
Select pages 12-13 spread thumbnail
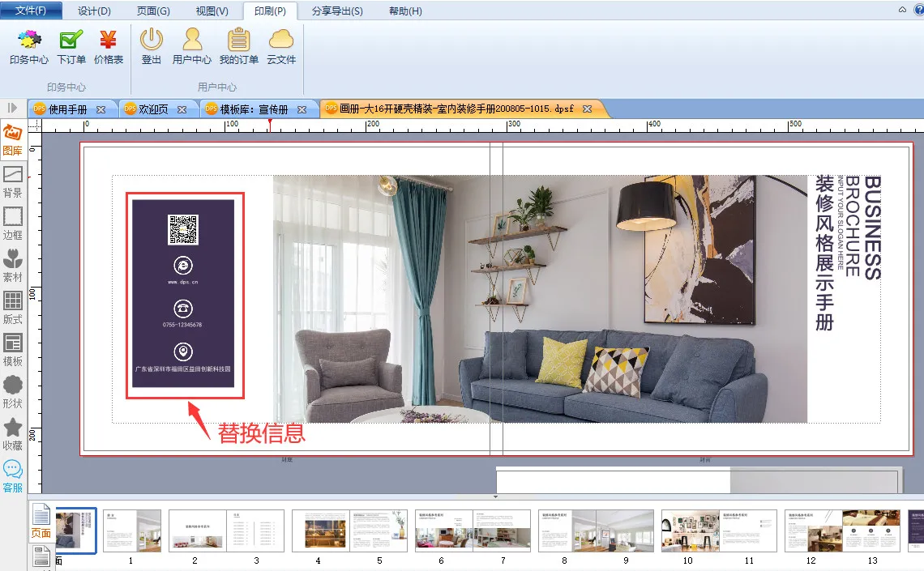pyautogui.click(x=842, y=531)
